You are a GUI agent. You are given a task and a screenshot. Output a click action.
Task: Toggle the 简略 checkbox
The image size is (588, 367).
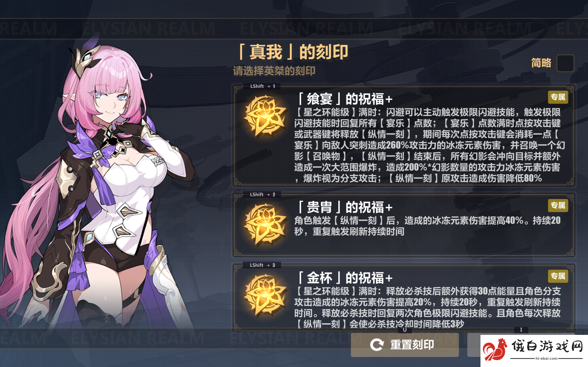[x=565, y=63]
